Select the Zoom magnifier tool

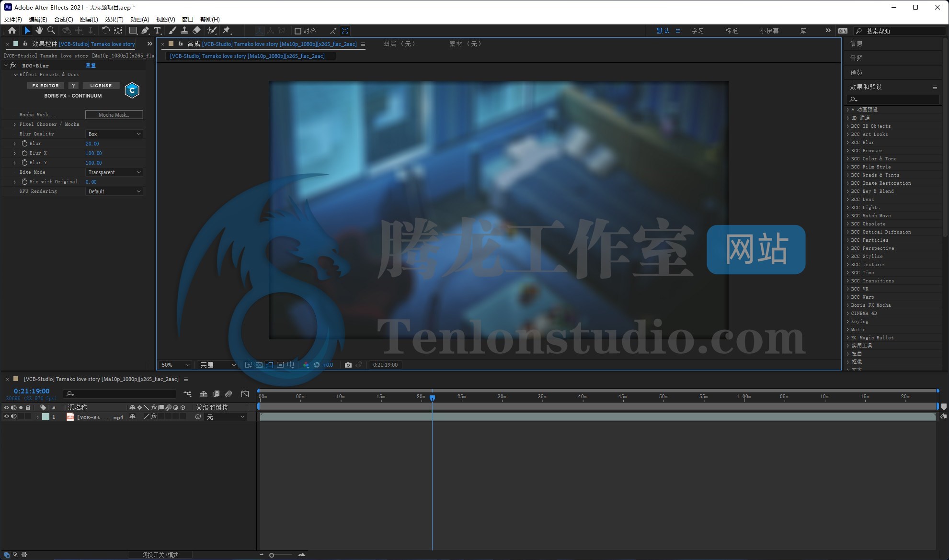coord(51,31)
